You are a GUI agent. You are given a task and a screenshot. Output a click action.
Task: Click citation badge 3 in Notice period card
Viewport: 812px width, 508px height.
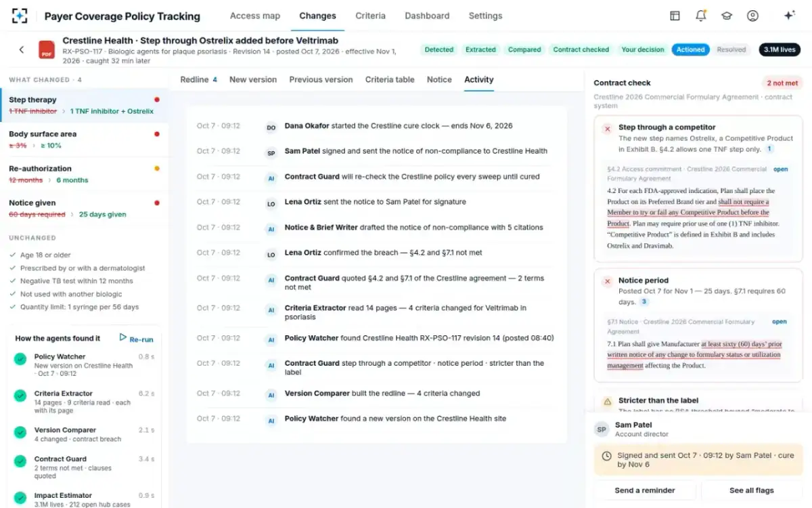pyautogui.click(x=645, y=302)
